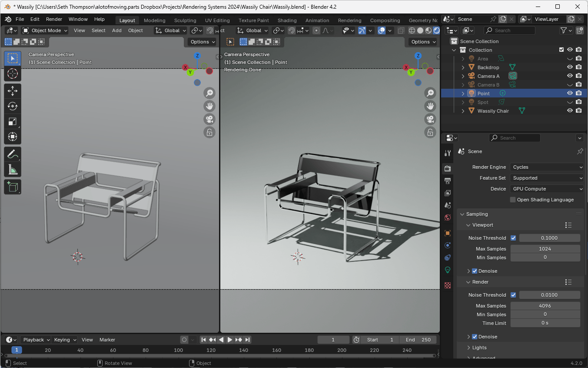Open the View Layer properties tab

[448, 193]
